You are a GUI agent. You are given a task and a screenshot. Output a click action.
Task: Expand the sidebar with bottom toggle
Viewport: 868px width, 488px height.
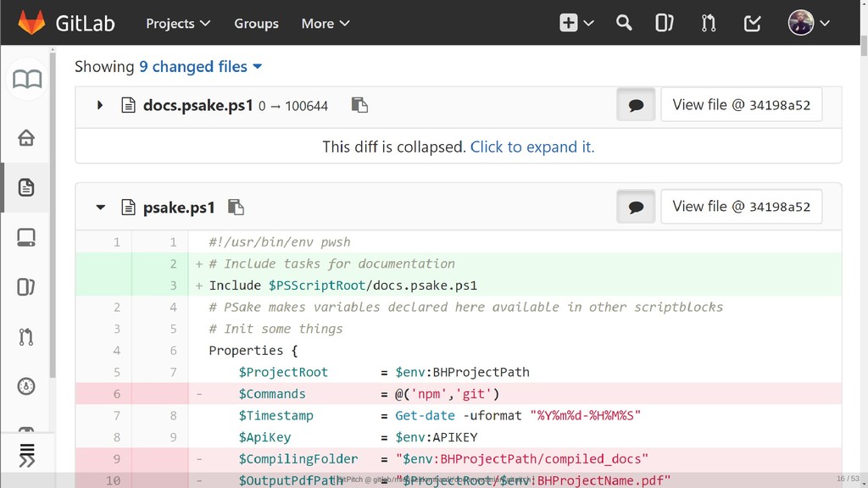26,455
